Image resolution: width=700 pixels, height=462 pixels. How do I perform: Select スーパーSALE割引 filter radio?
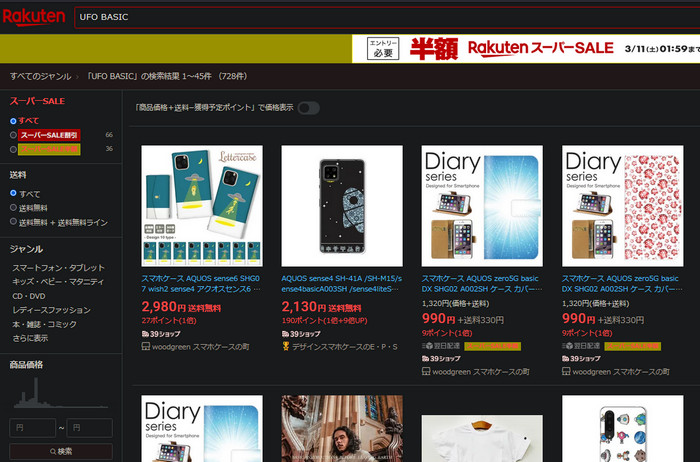pos(13,135)
